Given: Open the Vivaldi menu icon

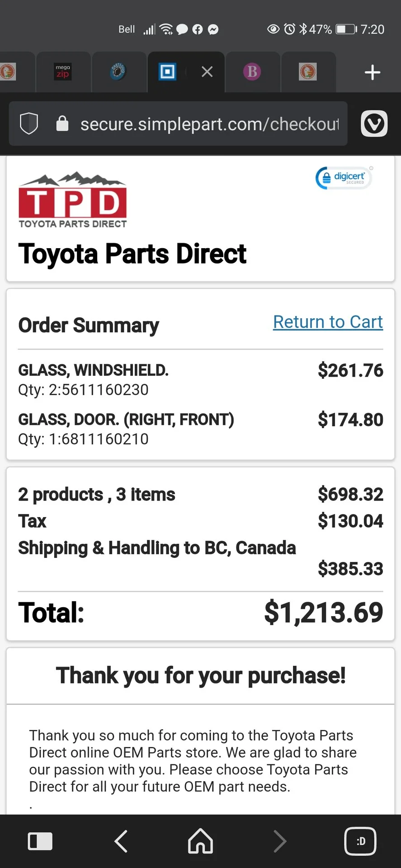Looking at the screenshot, I should click(x=374, y=123).
